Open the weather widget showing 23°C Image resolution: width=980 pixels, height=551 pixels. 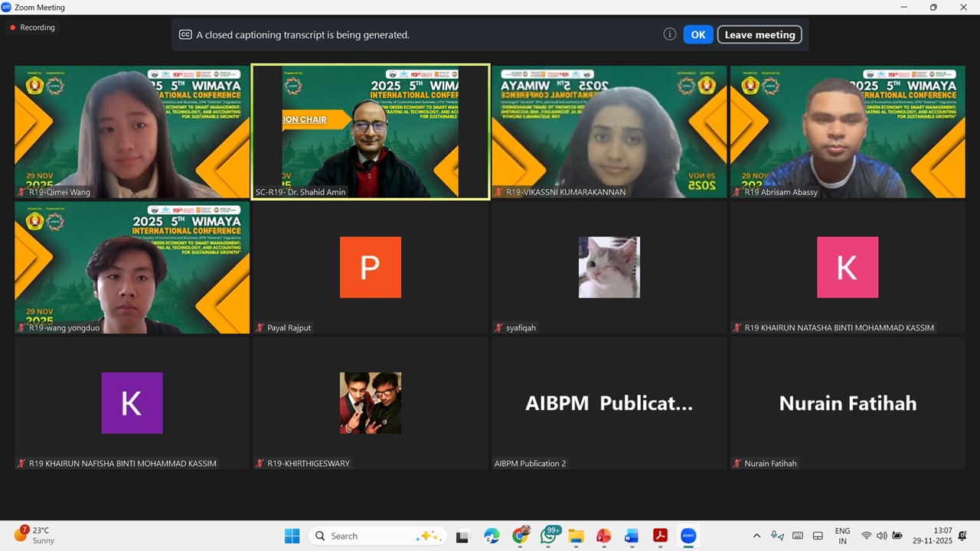coord(34,535)
